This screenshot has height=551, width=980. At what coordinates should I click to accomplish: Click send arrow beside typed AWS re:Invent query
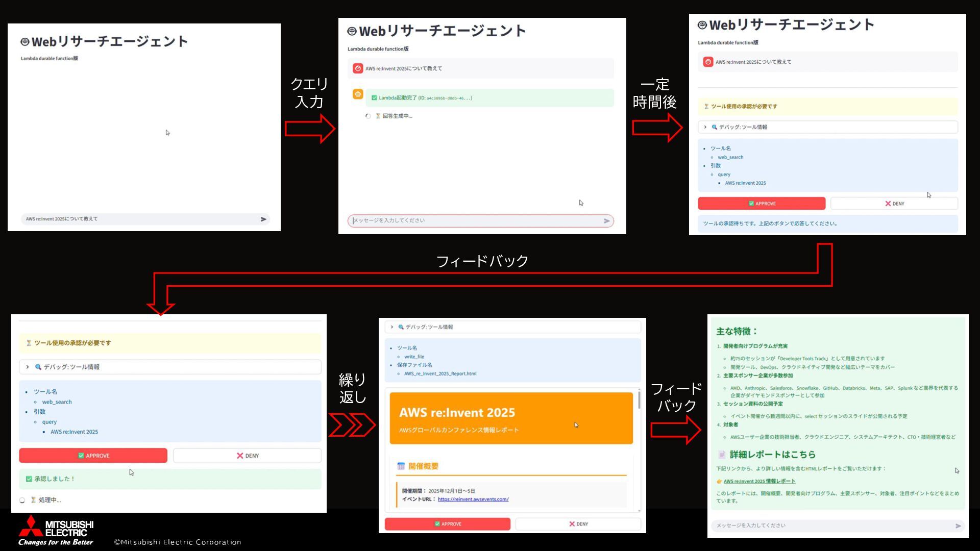click(263, 219)
